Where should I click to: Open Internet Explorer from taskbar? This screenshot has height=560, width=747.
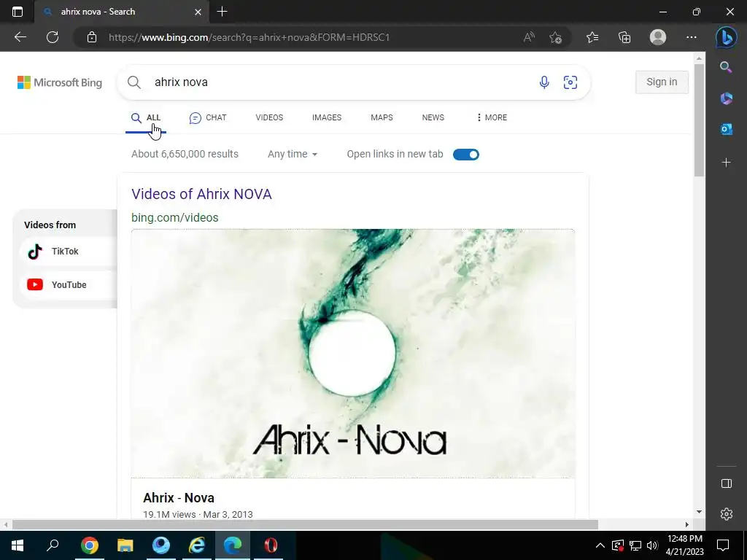[196, 545]
